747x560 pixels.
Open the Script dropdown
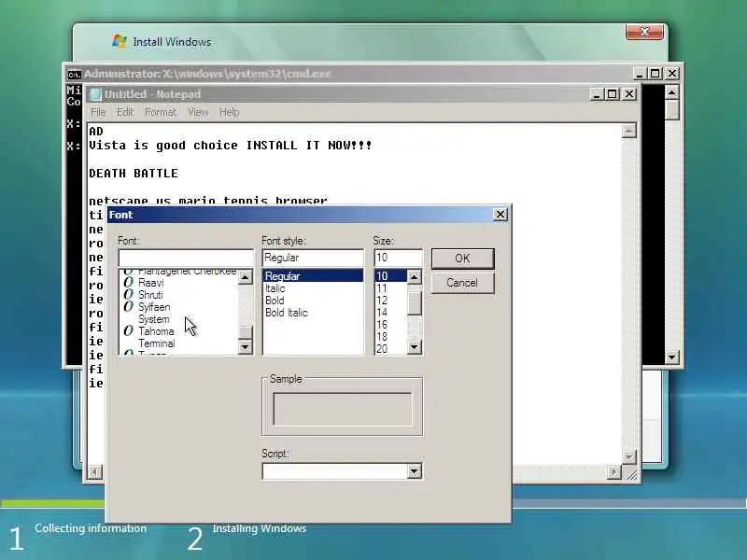414,471
